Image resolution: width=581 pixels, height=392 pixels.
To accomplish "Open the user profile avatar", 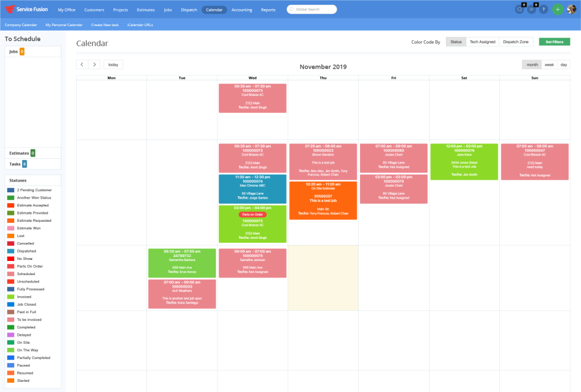I will point(571,10).
